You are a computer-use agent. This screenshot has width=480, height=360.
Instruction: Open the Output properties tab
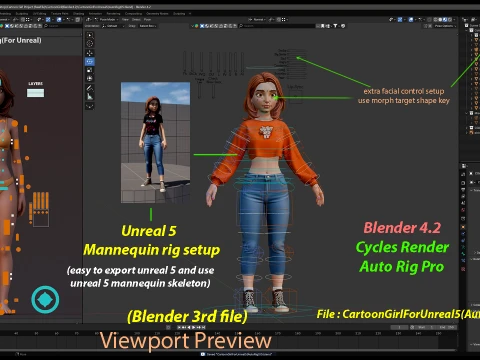463,189
